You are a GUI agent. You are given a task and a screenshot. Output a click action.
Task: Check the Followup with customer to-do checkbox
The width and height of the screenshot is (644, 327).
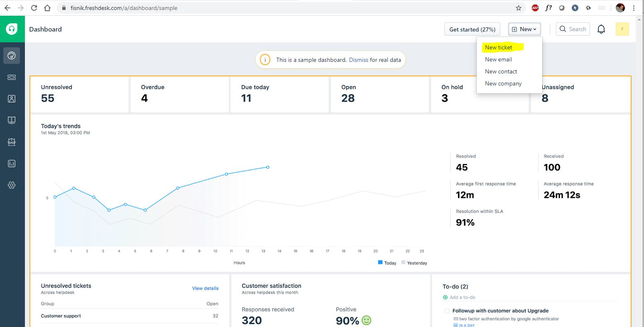point(447,311)
